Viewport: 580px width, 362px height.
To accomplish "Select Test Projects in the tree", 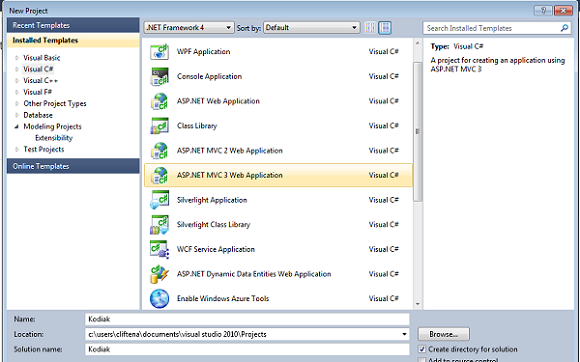I will pyautogui.click(x=44, y=149).
